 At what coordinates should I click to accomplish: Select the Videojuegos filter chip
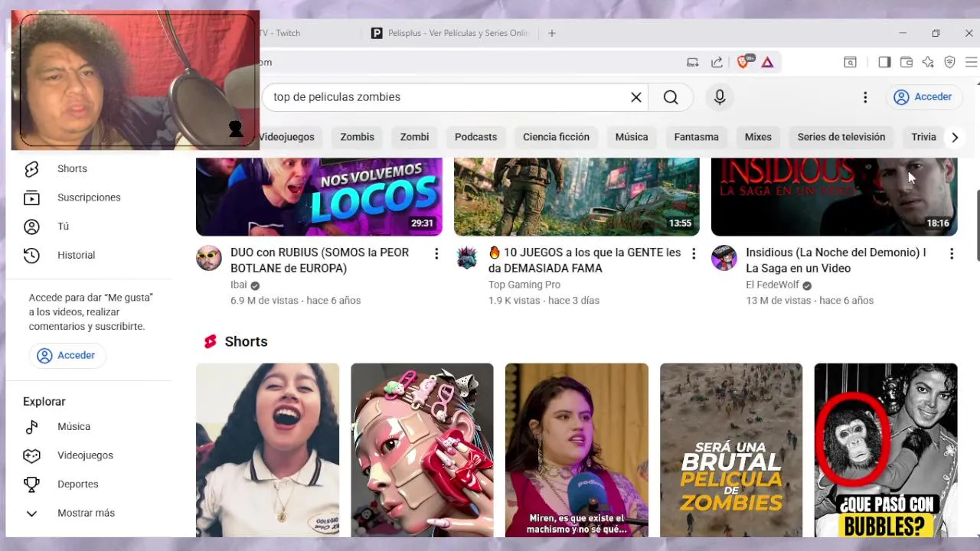(x=286, y=137)
